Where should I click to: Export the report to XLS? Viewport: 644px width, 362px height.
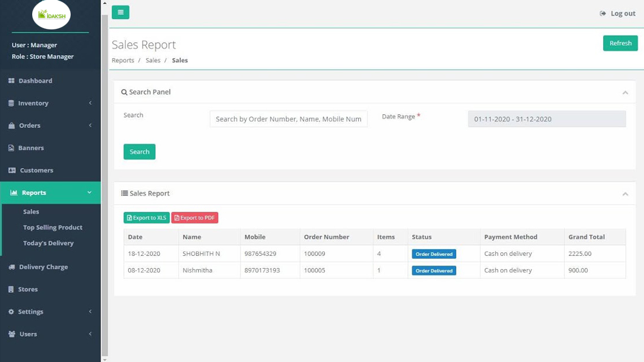click(147, 218)
